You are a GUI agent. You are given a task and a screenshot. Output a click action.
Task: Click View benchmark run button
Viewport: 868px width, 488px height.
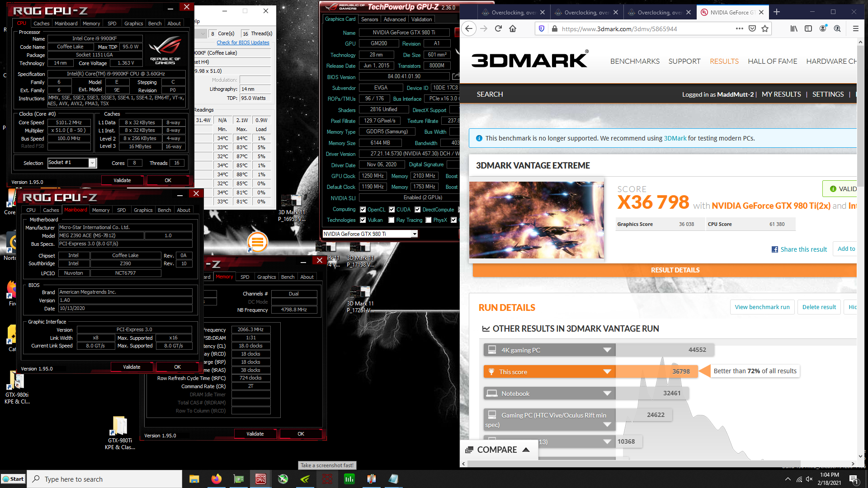762,307
